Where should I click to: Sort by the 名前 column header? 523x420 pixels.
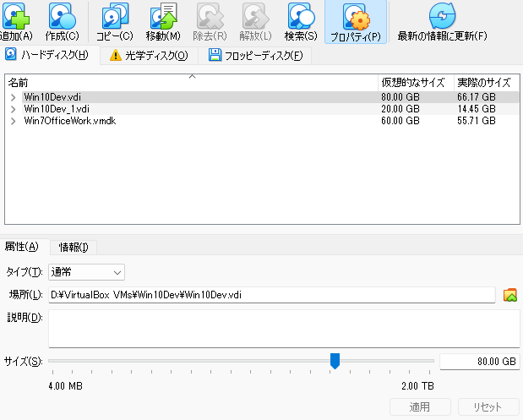coord(192,83)
